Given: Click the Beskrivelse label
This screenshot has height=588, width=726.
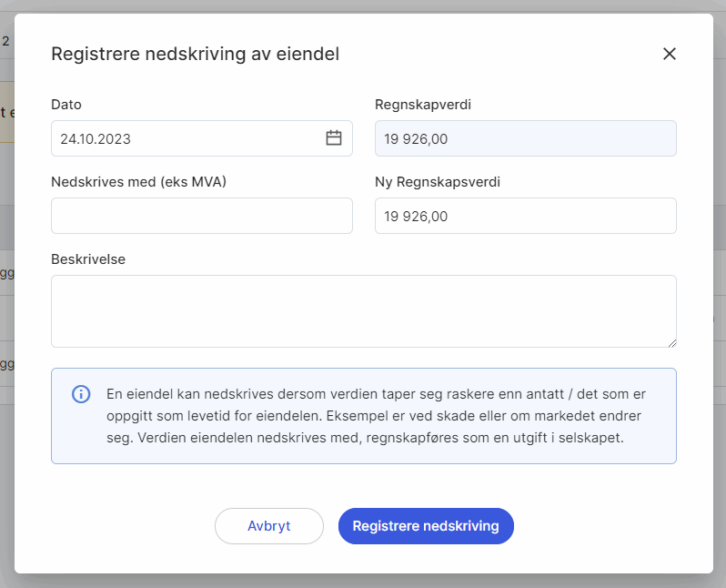Looking at the screenshot, I should [x=88, y=259].
